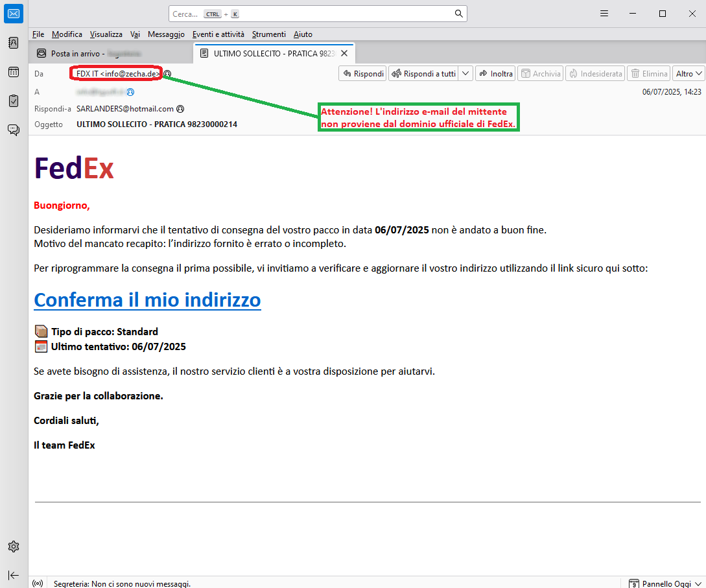Open the Calendar from the sidebar
The image size is (706, 588).
(x=14, y=72)
